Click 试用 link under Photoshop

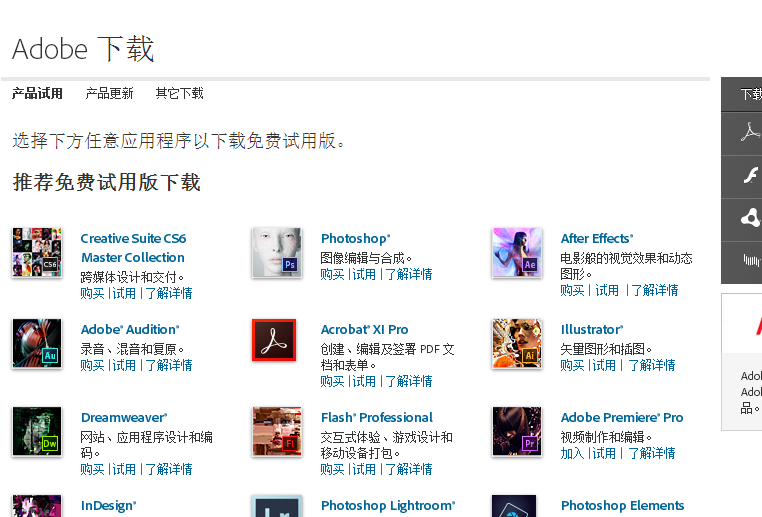coord(364,275)
